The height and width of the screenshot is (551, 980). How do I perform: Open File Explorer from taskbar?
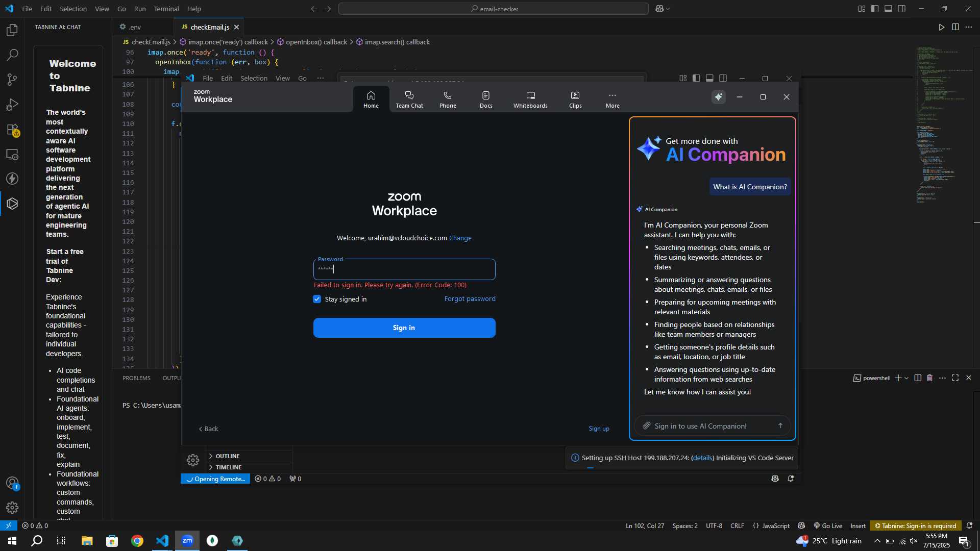click(x=87, y=541)
